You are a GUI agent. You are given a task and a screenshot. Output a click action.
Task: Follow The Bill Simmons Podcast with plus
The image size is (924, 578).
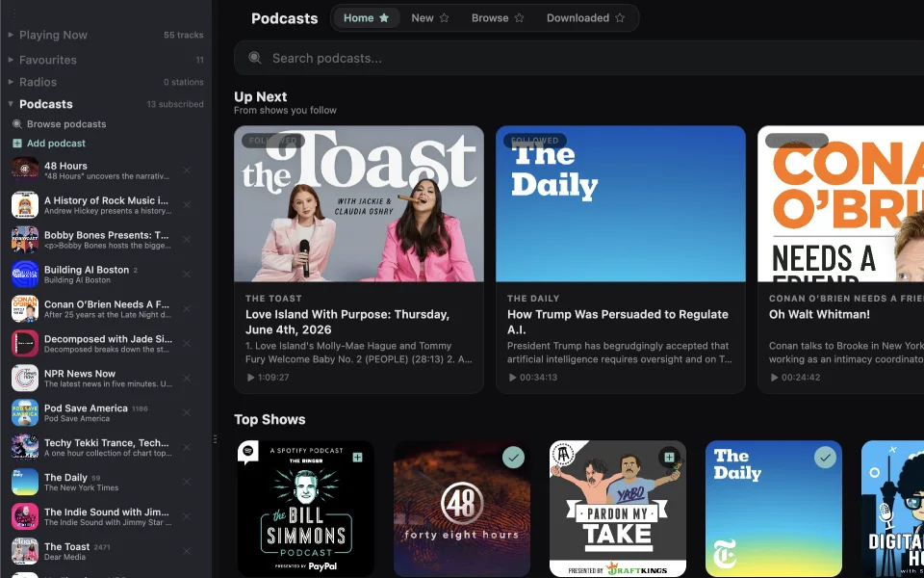coord(357,457)
